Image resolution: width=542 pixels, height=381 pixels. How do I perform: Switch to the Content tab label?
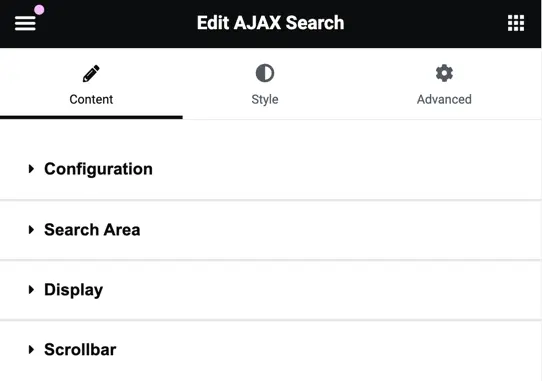coord(91,99)
